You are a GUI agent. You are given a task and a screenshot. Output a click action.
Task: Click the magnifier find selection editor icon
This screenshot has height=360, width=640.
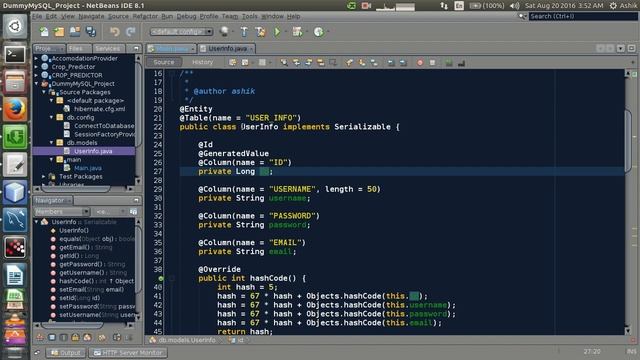[284, 62]
